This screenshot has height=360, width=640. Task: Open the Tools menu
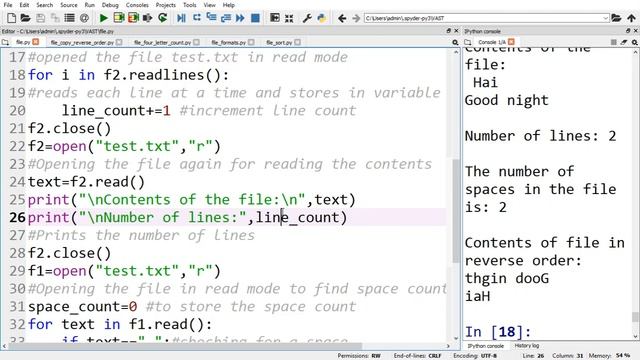pyautogui.click(x=189, y=5)
